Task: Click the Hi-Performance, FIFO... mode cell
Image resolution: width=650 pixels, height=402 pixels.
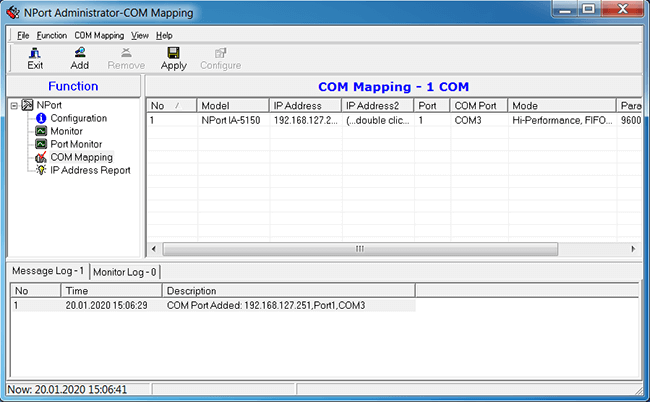Action: tap(562, 120)
